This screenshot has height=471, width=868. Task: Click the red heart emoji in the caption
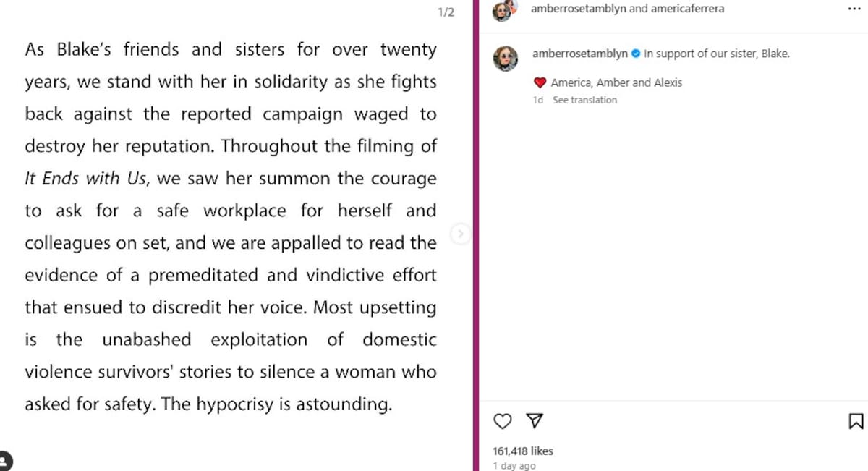[539, 82]
